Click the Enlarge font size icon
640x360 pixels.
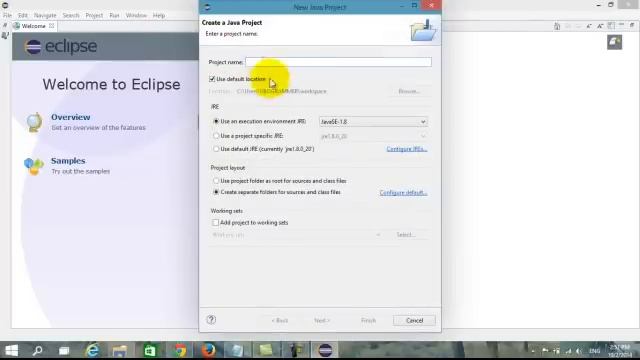click(x=600, y=26)
